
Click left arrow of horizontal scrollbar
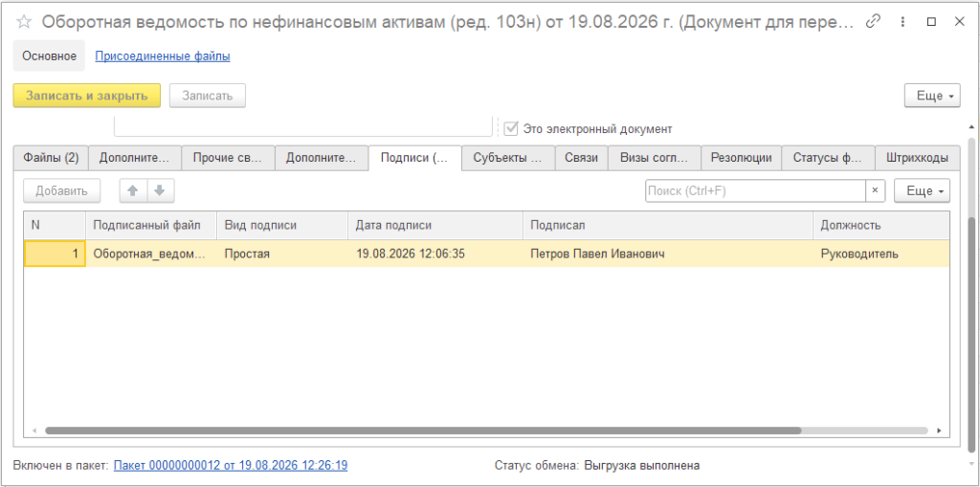(x=33, y=431)
